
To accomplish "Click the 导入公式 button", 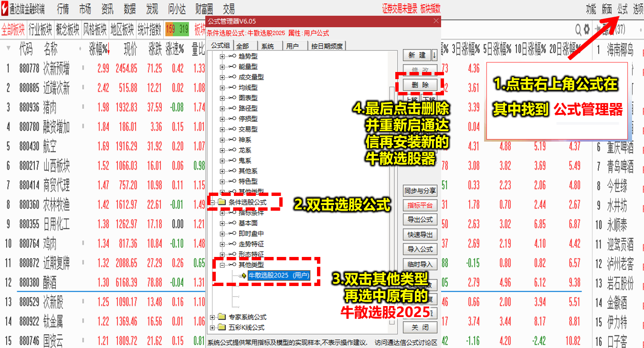I will 420,249.
